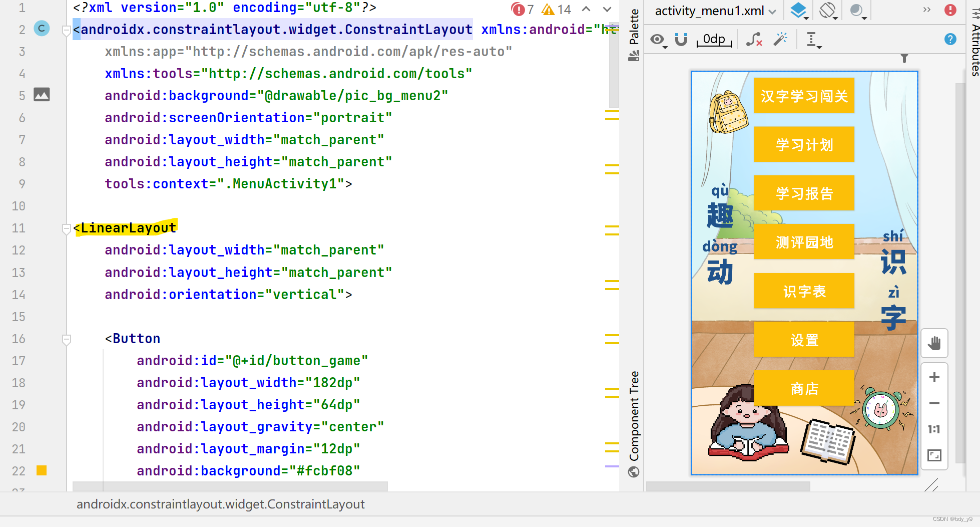Click the night mode theme icon
Image resolution: width=980 pixels, height=527 pixels.
pos(857,10)
